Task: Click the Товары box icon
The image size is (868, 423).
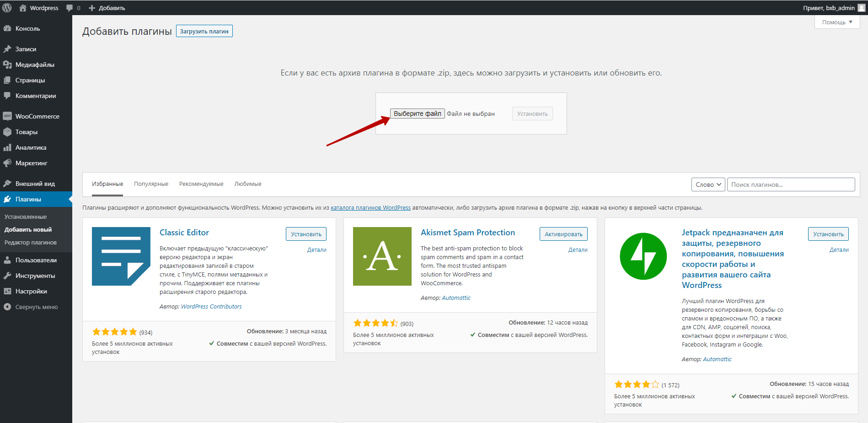Action: pos(7,132)
